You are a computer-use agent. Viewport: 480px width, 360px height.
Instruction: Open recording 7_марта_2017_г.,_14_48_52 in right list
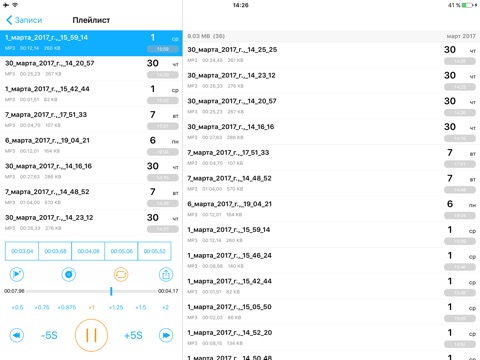pyautogui.click(x=331, y=183)
